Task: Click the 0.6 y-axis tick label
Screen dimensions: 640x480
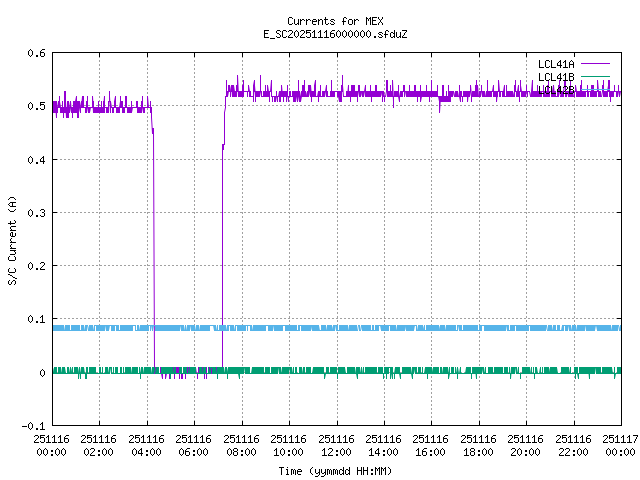Action: tap(35, 53)
